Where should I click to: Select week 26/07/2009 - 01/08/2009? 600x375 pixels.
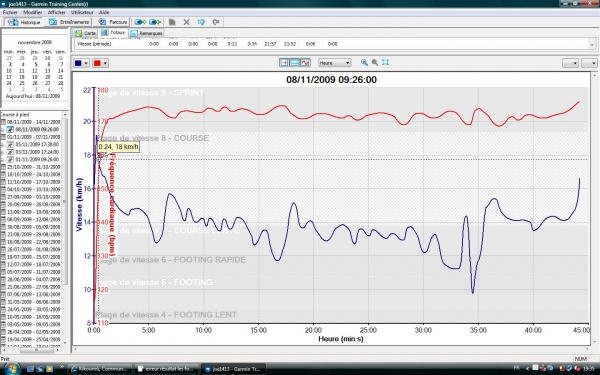34,249
